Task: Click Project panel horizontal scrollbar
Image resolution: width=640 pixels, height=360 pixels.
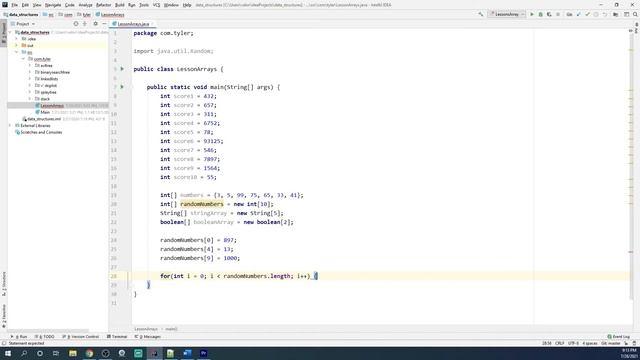Action: (48, 331)
